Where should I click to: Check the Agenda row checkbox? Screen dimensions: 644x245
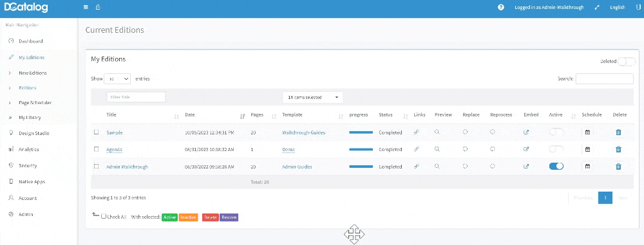tap(97, 149)
